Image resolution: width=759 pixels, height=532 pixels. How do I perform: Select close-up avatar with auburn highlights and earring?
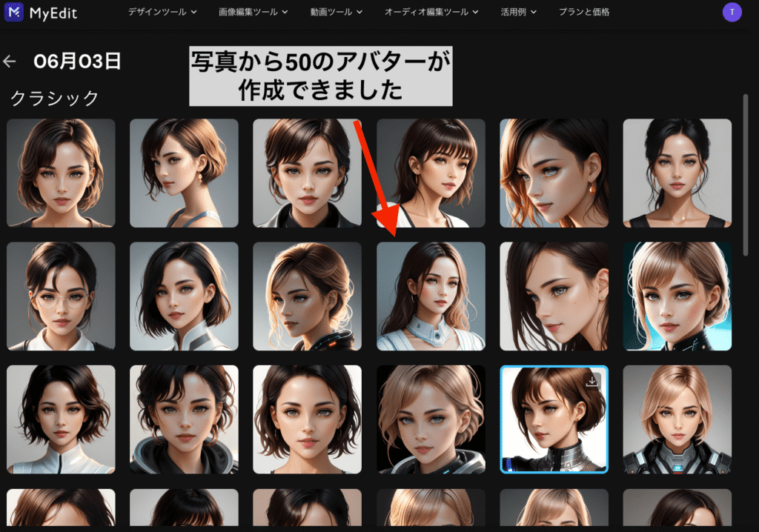tap(554, 173)
